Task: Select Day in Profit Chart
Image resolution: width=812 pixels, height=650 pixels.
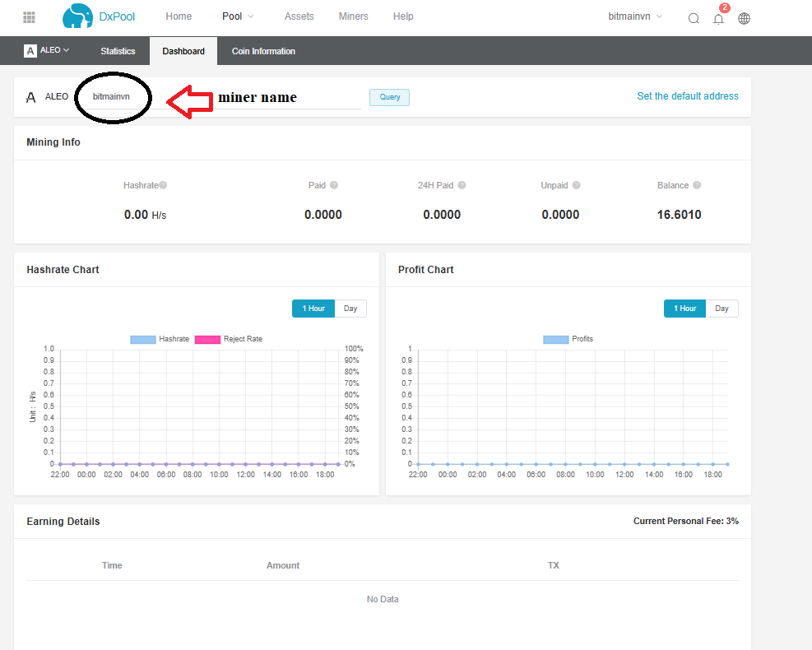Action: tap(722, 309)
